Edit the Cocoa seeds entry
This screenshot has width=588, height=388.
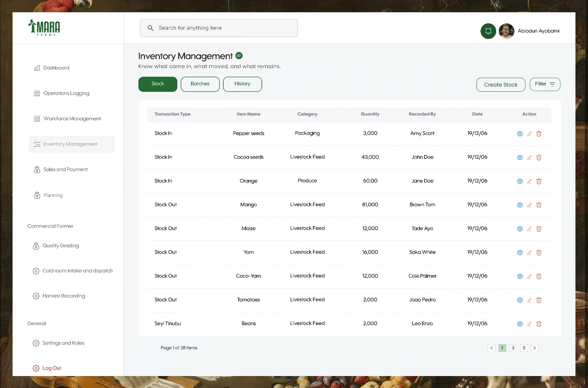tap(529, 158)
